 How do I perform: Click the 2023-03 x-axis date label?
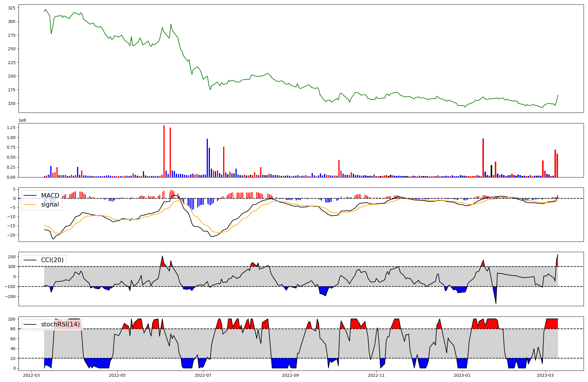(x=545, y=375)
